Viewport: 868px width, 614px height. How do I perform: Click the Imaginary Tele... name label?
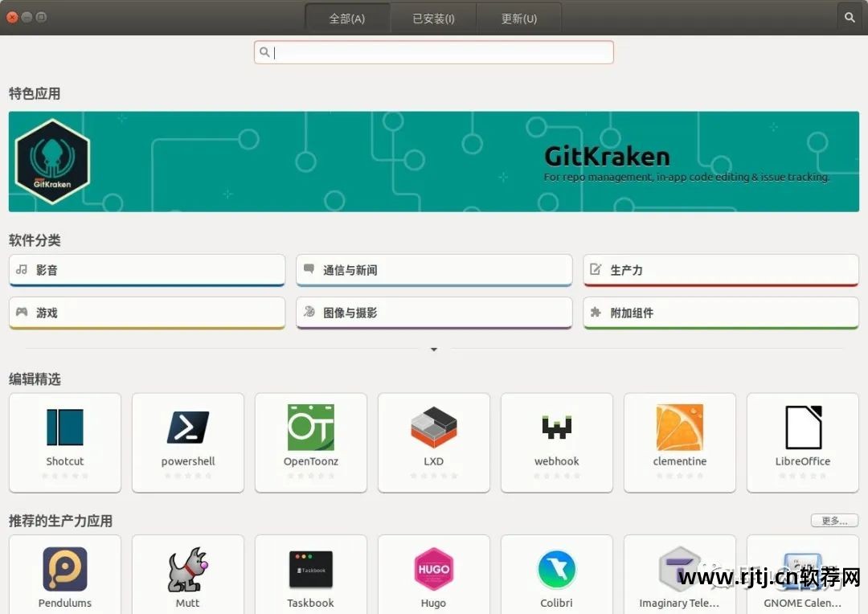679,604
